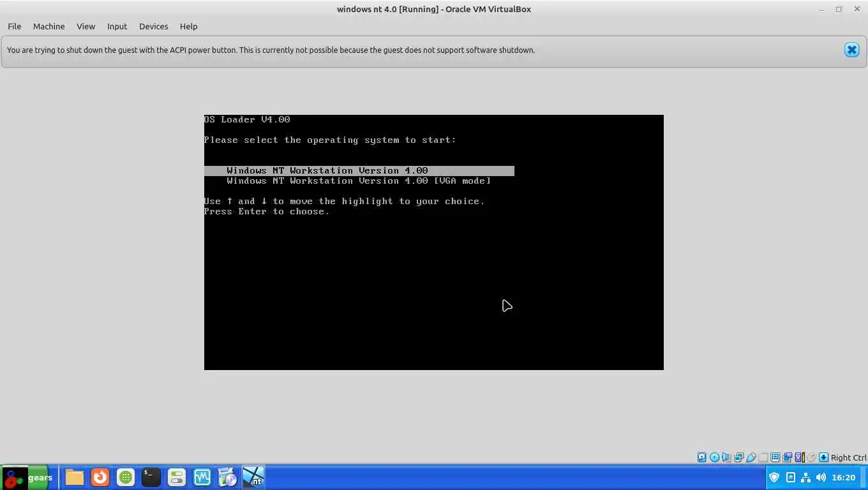Launch Firefox from the taskbar
The height and width of the screenshot is (490, 868).
(100, 477)
